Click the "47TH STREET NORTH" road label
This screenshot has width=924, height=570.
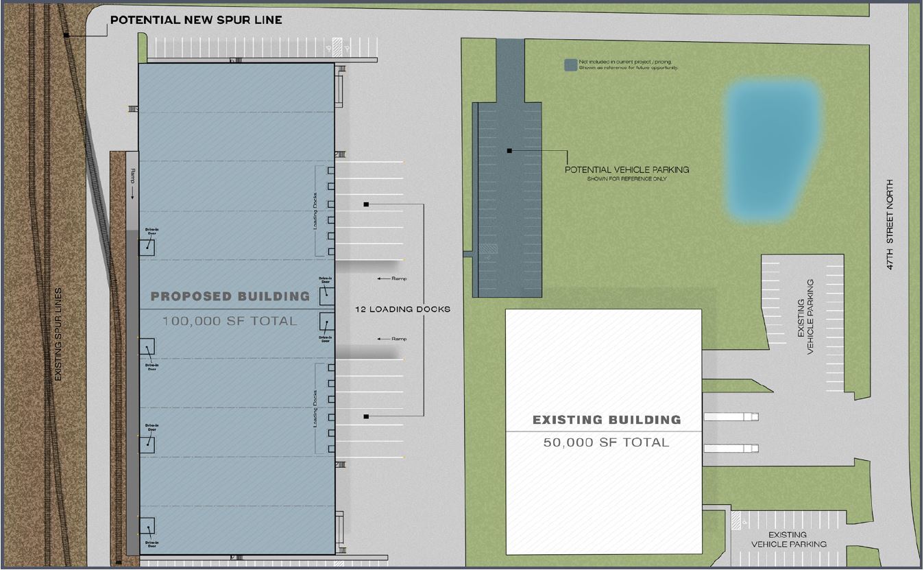[x=890, y=224]
